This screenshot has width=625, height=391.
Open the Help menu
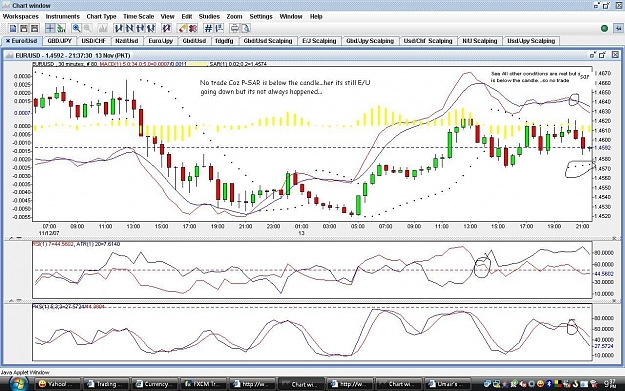[316, 16]
